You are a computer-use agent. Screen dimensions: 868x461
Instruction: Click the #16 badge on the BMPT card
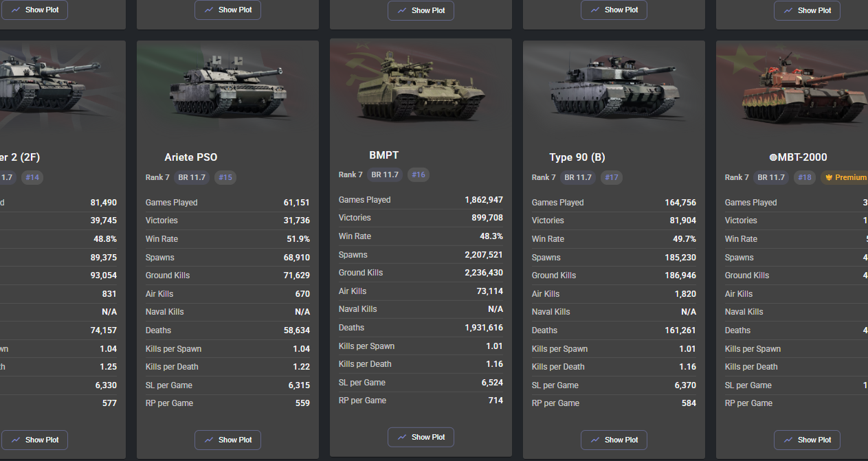click(x=419, y=175)
